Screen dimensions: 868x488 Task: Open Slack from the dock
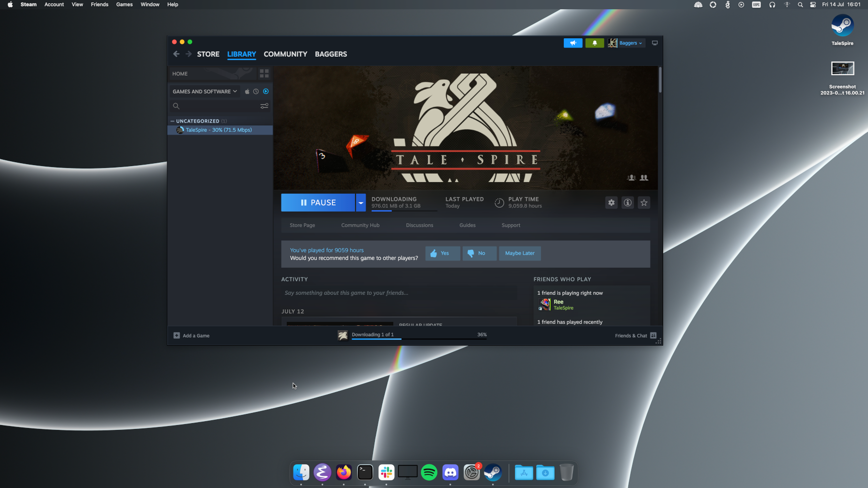[x=387, y=472]
